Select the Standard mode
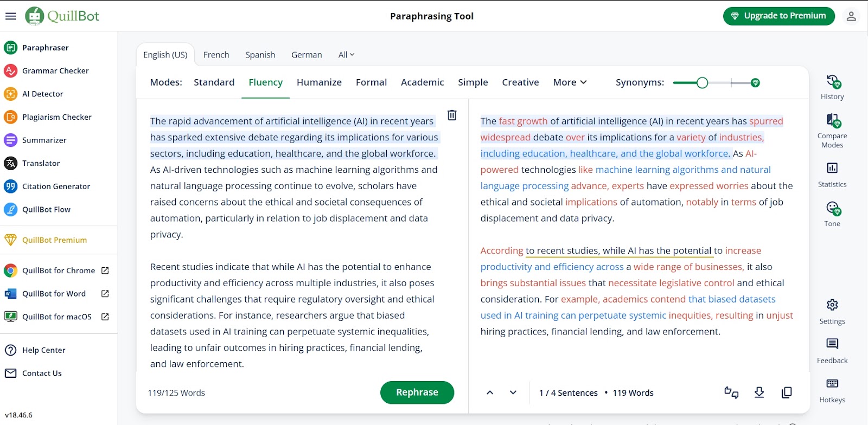Screen dimensions: 868x425 point(214,82)
